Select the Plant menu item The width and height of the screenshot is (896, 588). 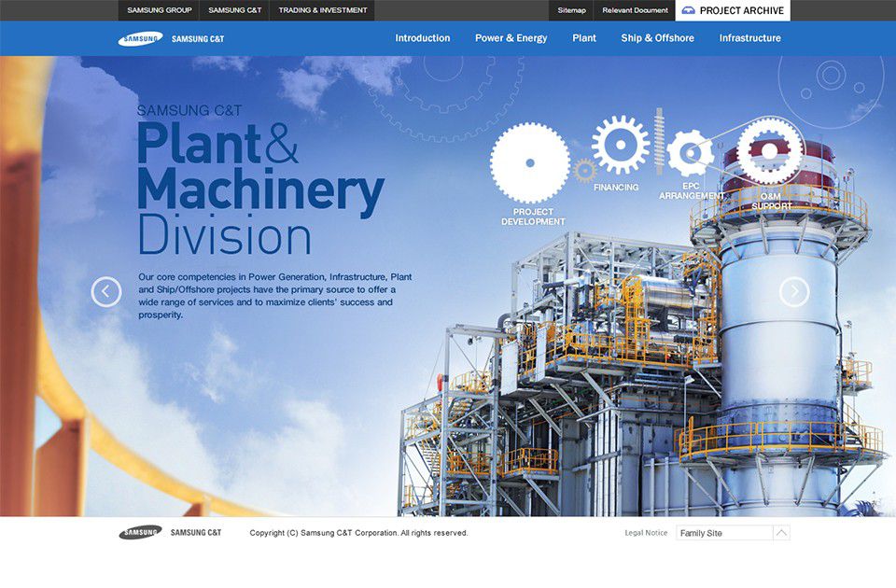[584, 38]
